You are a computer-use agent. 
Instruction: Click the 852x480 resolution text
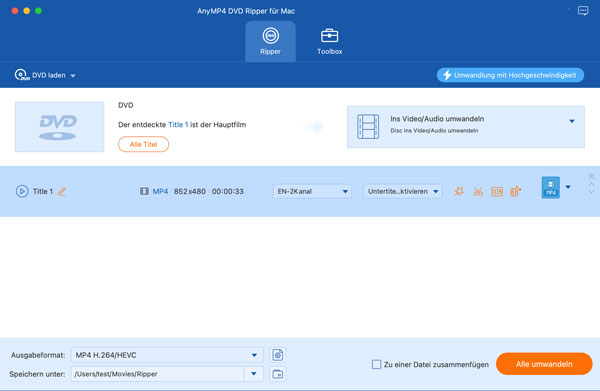(x=189, y=191)
